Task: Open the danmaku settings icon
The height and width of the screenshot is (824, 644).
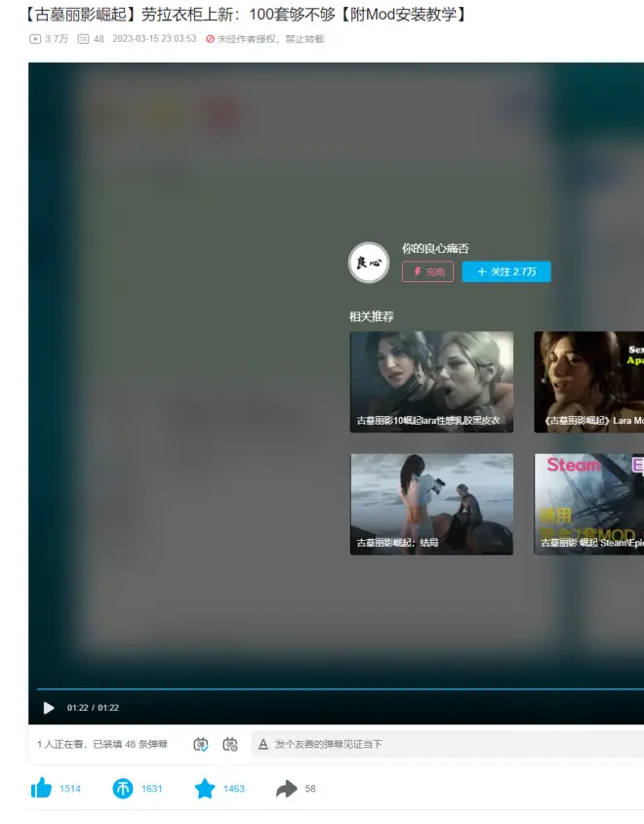Action: [x=230, y=744]
